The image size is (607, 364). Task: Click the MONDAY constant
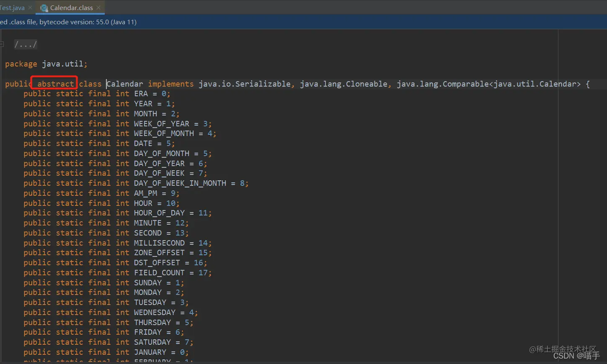click(x=148, y=292)
